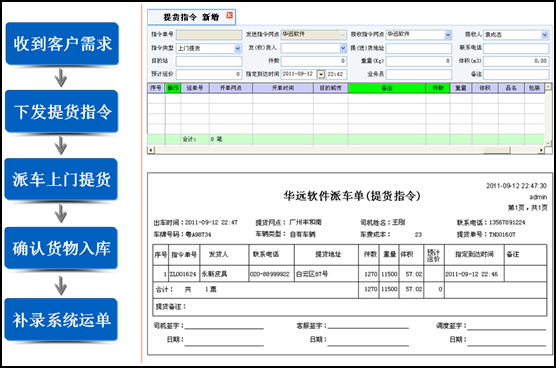Image resolution: width=556 pixels, height=368 pixels.
Task: Click the 开单时间 column header
Action: [x=283, y=88]
